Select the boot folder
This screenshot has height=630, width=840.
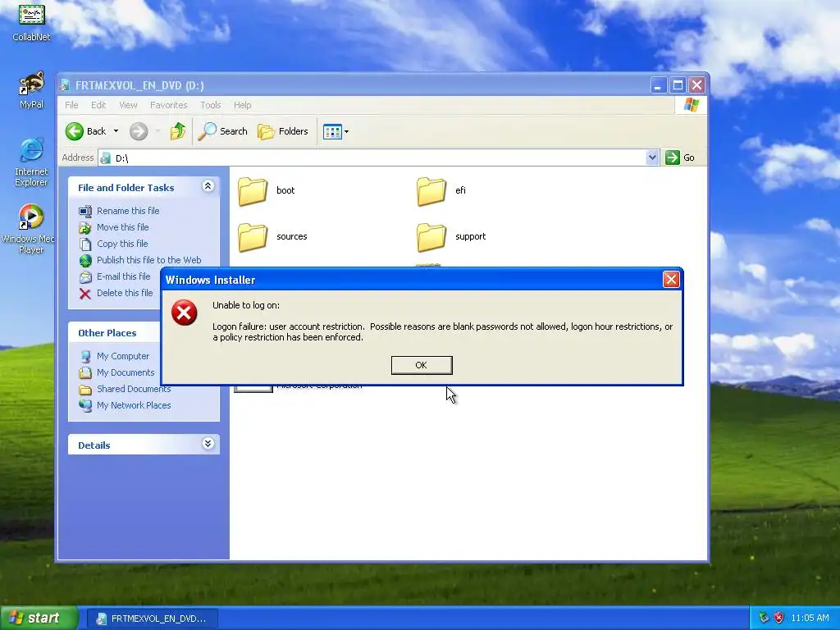267,190
